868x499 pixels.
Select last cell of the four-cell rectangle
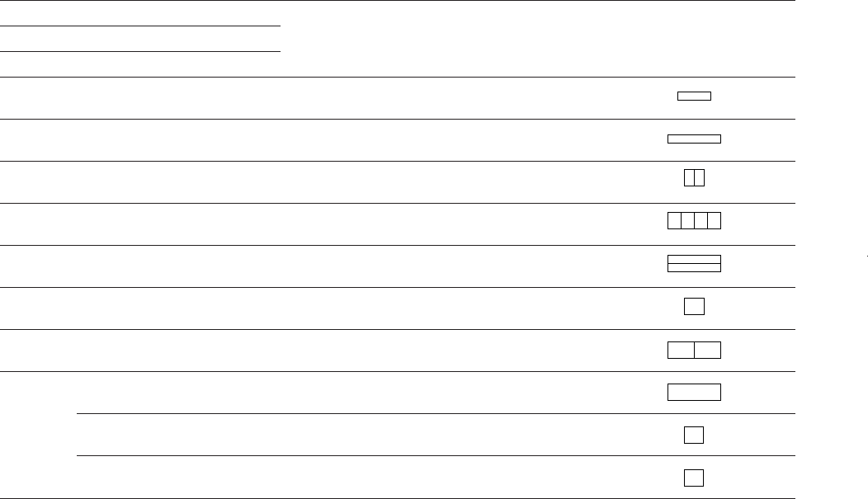[715, 220]
